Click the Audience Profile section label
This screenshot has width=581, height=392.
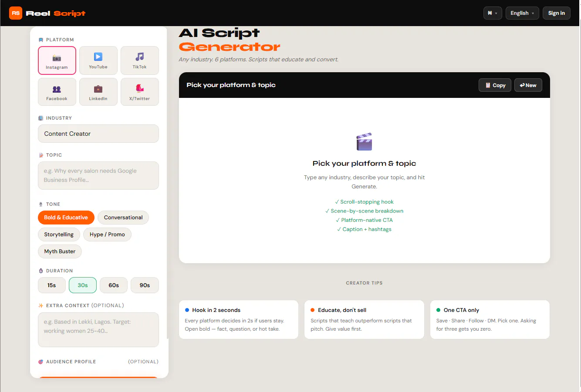point(71,362)
